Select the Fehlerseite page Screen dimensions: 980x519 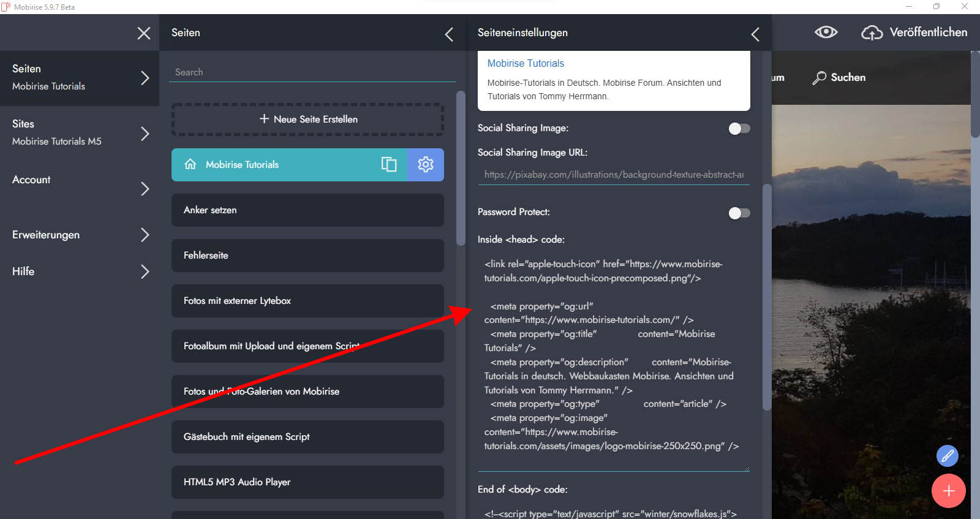coord(307,256)
